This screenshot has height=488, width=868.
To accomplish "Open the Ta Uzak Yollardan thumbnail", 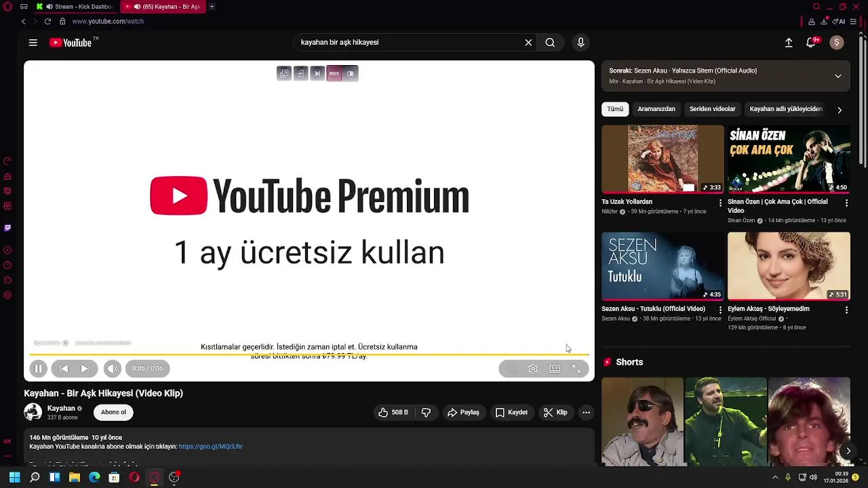I will point(663,159).
